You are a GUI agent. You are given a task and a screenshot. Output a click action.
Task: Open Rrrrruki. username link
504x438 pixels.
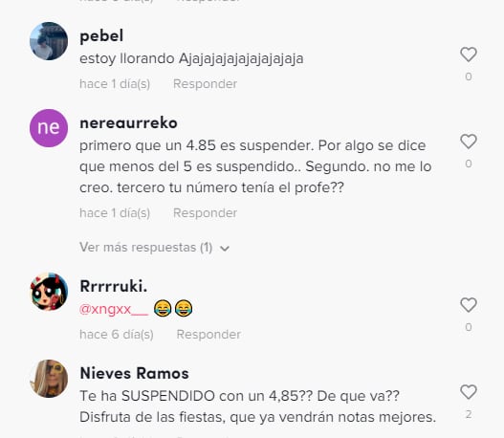click(x=114, y=286)
